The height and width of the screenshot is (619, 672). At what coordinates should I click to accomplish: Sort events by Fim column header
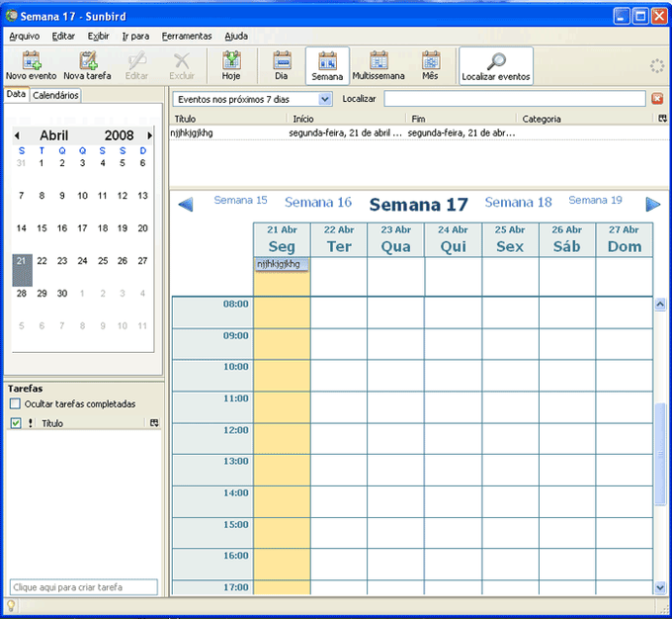(461, 119)
